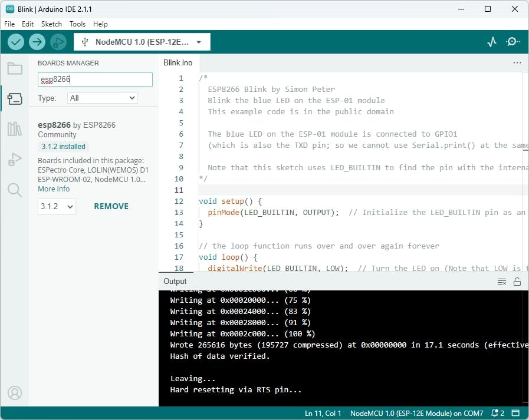Viewport: 529px width, 420px height.
Task: Click the 3.1.2 installed badge
Action: tap(64, 147)
